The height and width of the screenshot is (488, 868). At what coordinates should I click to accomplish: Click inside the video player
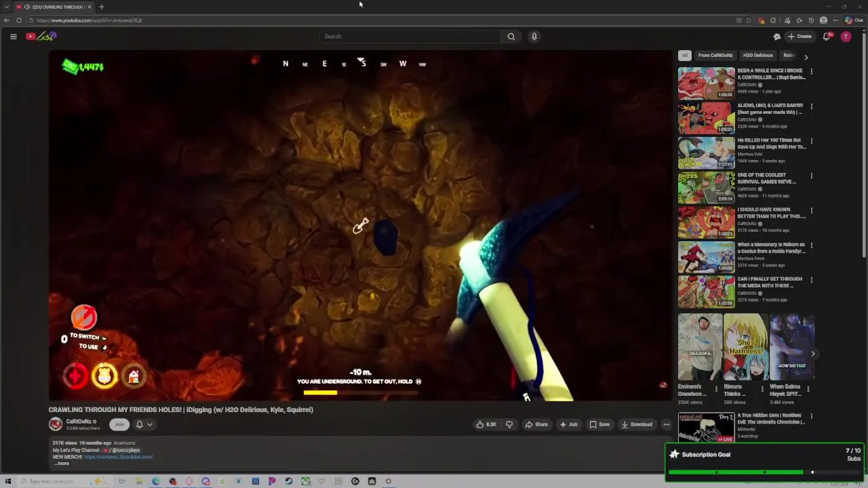(360, 225)
